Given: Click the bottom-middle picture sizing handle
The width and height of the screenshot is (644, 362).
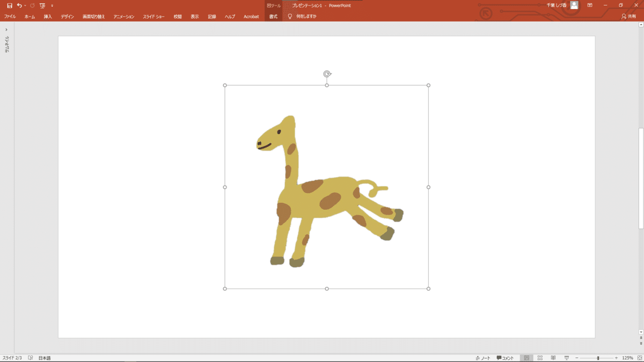Looking at the screenshot, I should 327,289.
